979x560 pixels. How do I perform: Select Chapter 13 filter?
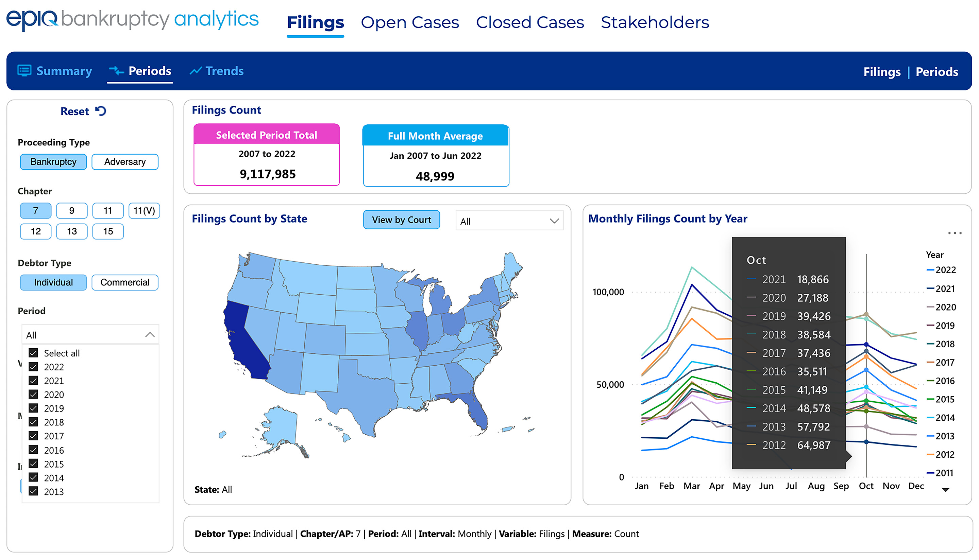71,231
